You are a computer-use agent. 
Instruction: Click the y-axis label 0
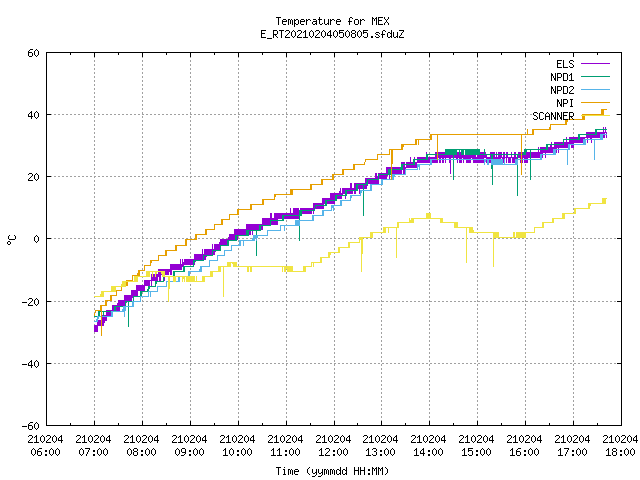tap(37, 239)
